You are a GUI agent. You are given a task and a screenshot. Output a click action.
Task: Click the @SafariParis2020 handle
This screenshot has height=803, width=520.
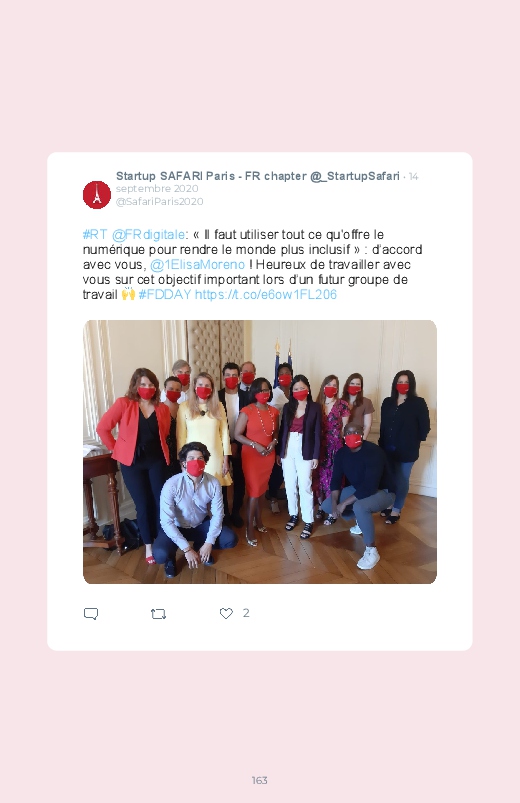point(159,202)
